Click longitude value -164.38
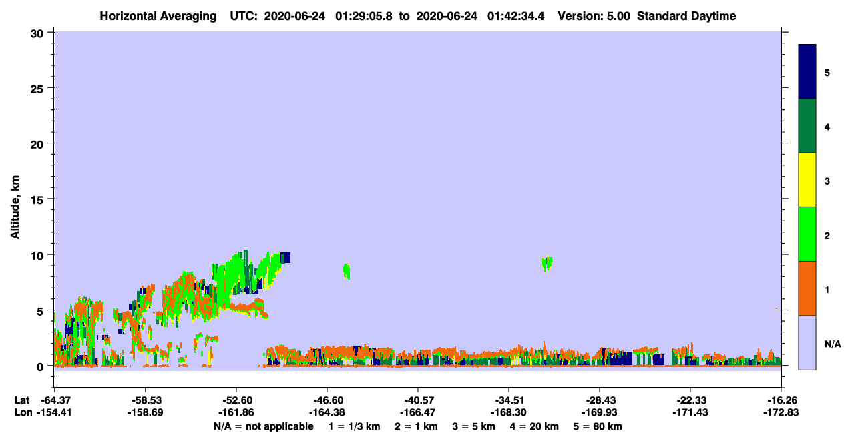This screenshot has height=445, width=868. click(327, 412)
